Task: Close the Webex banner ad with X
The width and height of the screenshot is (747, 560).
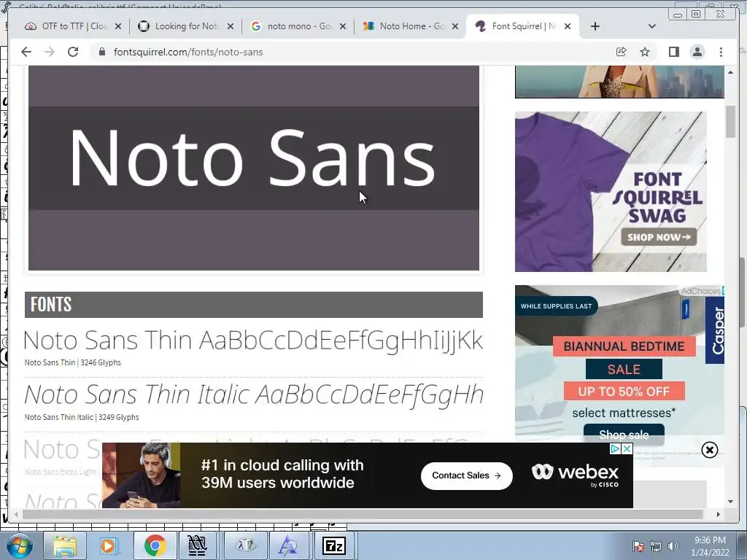Action: [627, 448]
